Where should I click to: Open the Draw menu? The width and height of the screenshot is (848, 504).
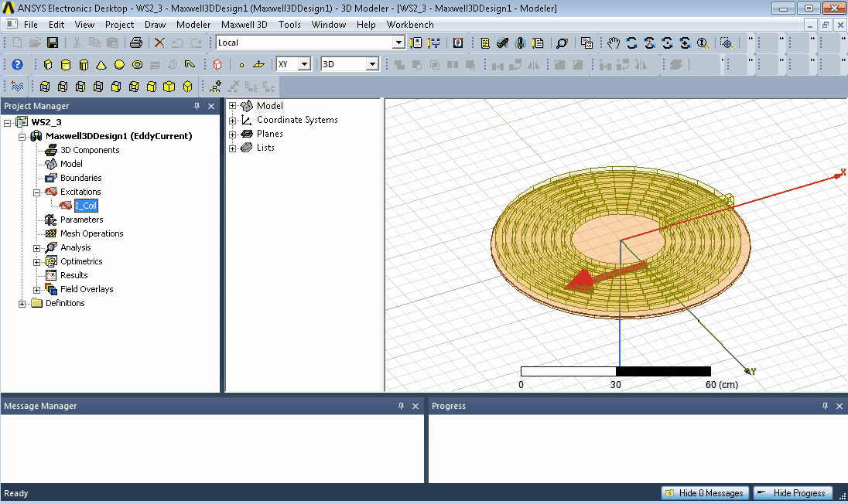coord(156,24)
